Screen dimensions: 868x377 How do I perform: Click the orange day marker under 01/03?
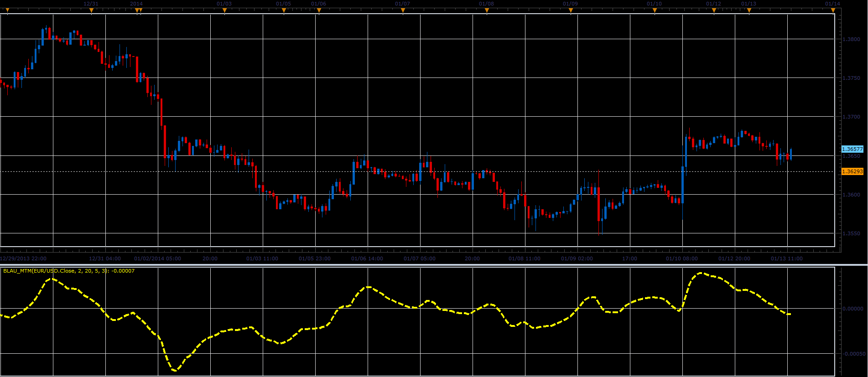(224, 10)
